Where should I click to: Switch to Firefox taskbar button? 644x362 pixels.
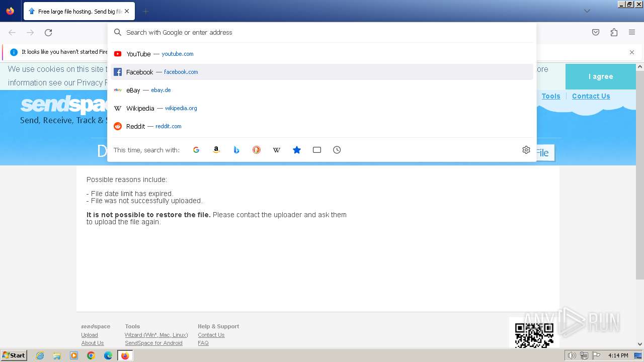coord(125,355)
